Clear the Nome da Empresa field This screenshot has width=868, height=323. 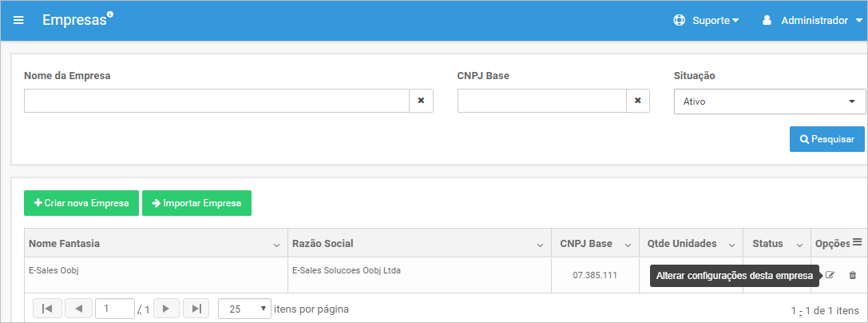421,101
